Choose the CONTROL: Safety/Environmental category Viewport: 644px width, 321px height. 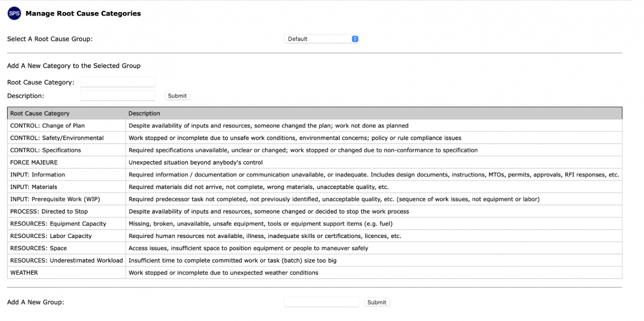coord(57,138)
